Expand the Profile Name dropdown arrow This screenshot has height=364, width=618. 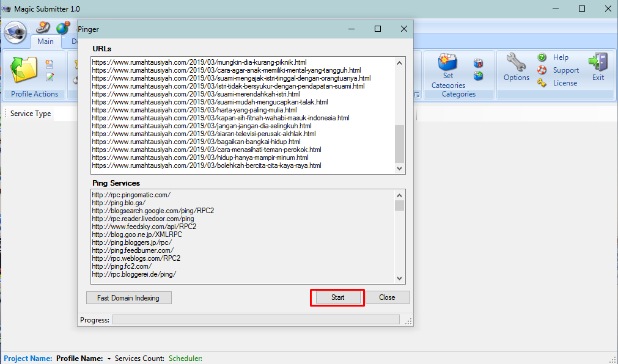(109, 359)
